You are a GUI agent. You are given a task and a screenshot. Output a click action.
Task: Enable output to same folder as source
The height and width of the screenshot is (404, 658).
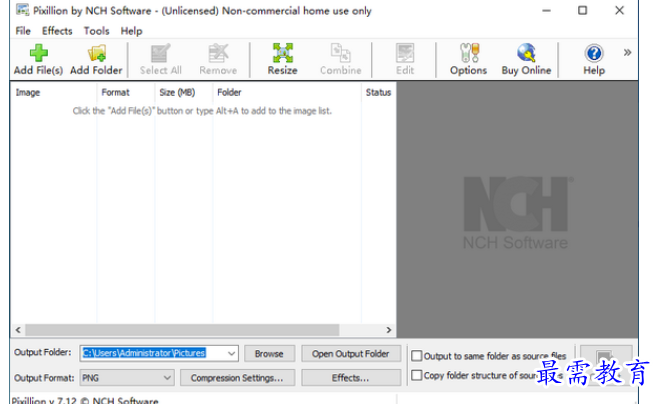416,356
